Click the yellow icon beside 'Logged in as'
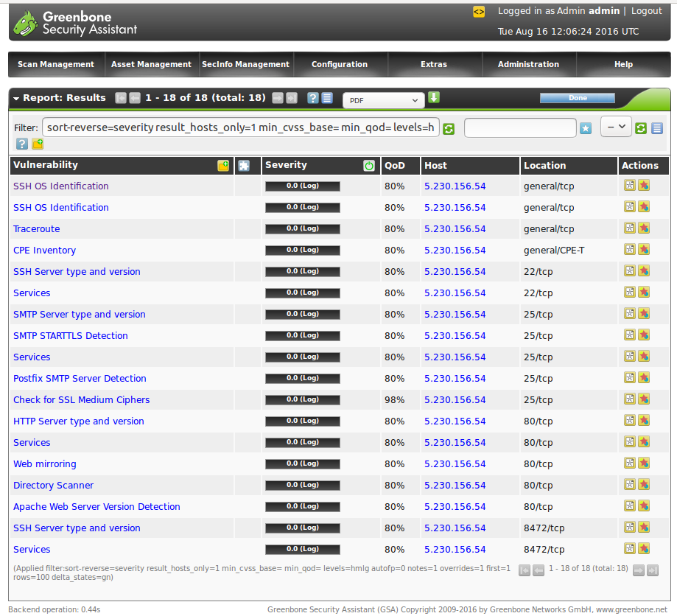Viewport: 677px width, 616px height. (x=479, y=11)
